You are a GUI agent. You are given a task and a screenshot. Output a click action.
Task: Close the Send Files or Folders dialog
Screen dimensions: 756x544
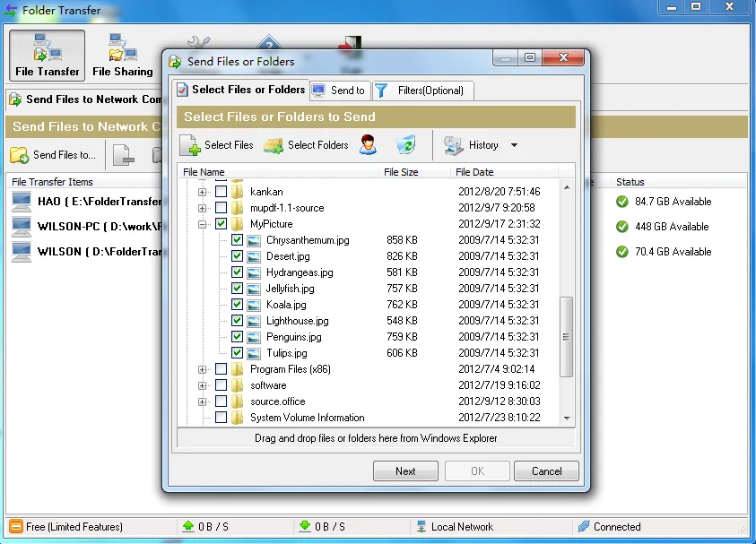click(563, 58)
